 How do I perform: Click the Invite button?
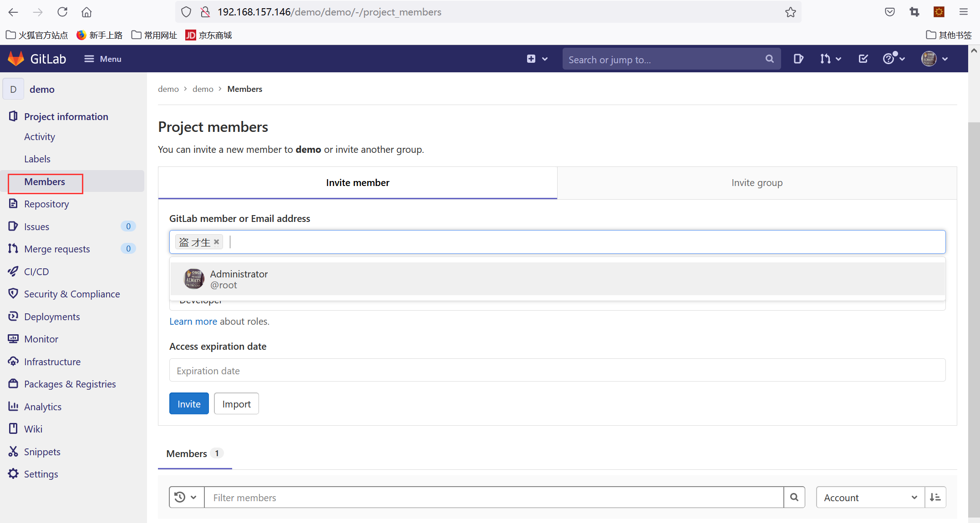click(188, 403)
